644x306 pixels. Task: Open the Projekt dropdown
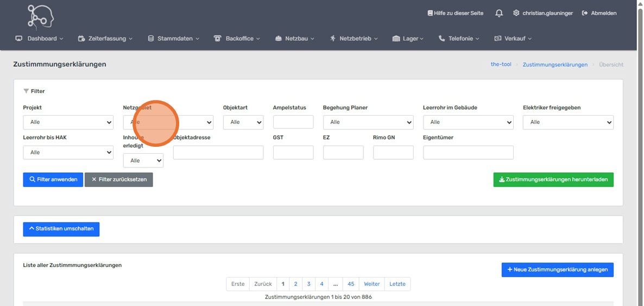click(68, 122)
